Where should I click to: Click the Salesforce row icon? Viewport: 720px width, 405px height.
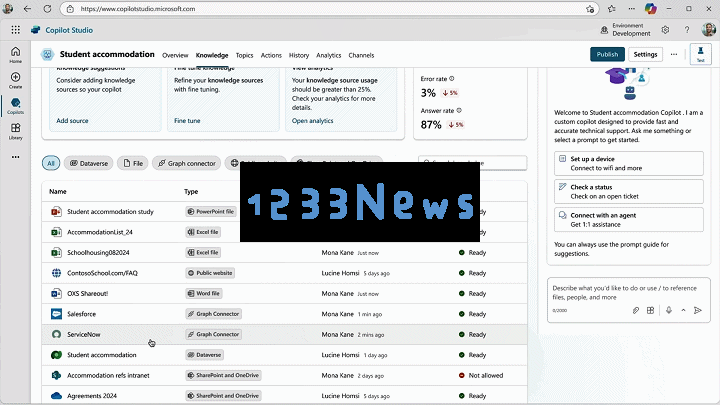pyautogui.click(x=56, y=314)
